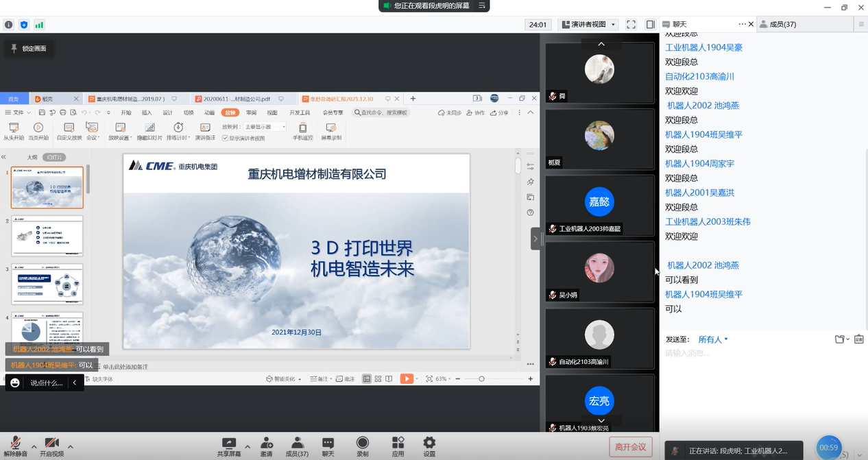Open the share screen stop menu icon

(x=482, y=5)
